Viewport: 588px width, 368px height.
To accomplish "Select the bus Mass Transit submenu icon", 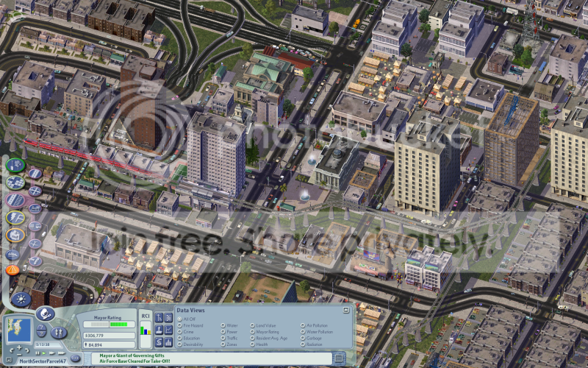I will click(35, 226).
